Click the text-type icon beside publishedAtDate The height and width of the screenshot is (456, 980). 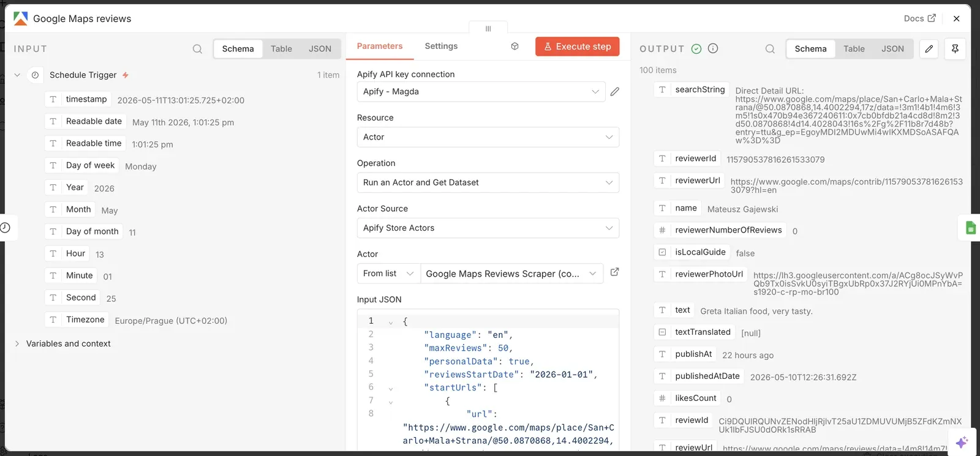[x=662, y=376]
